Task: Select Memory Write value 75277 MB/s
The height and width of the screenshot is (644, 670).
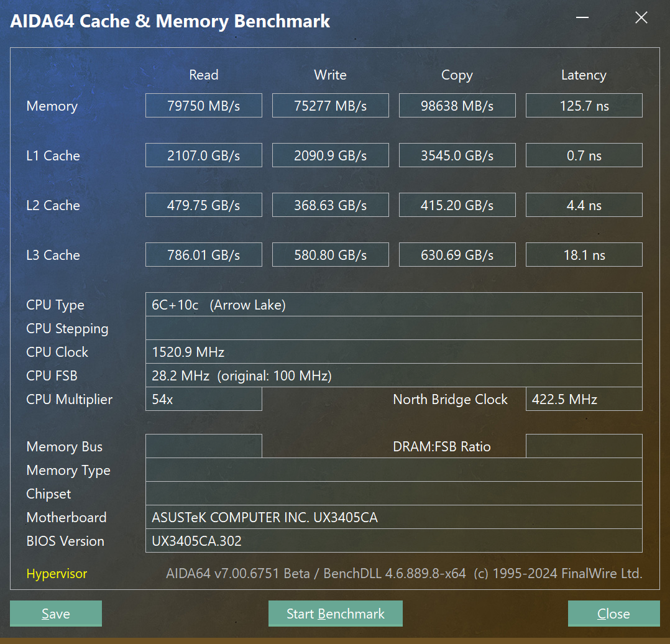Action: coord(330,106)
